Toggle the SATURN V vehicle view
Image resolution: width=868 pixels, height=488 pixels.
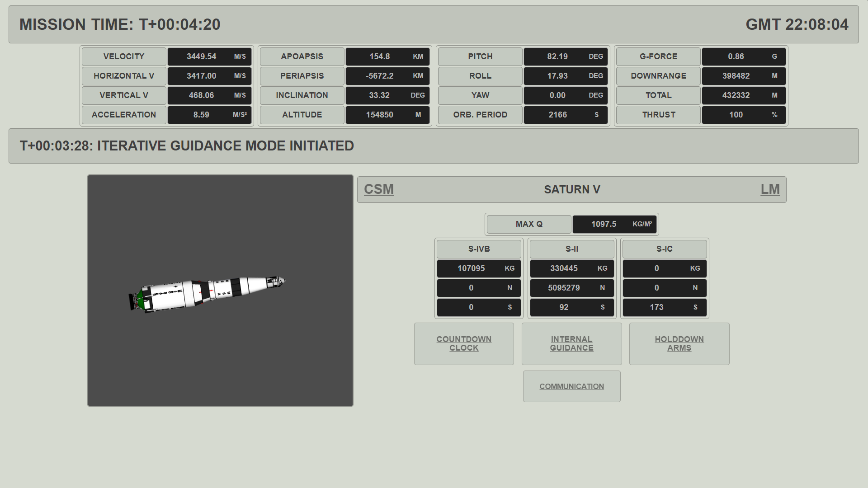(x=571, y=189)
